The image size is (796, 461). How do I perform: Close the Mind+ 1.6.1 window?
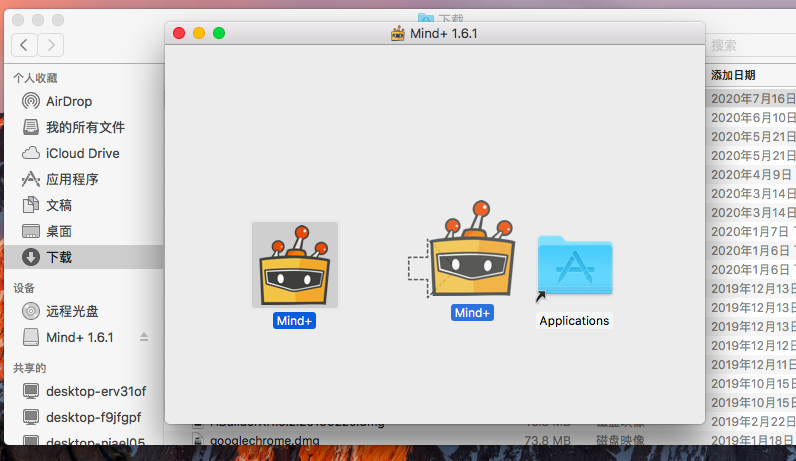(x=179, y=33)
